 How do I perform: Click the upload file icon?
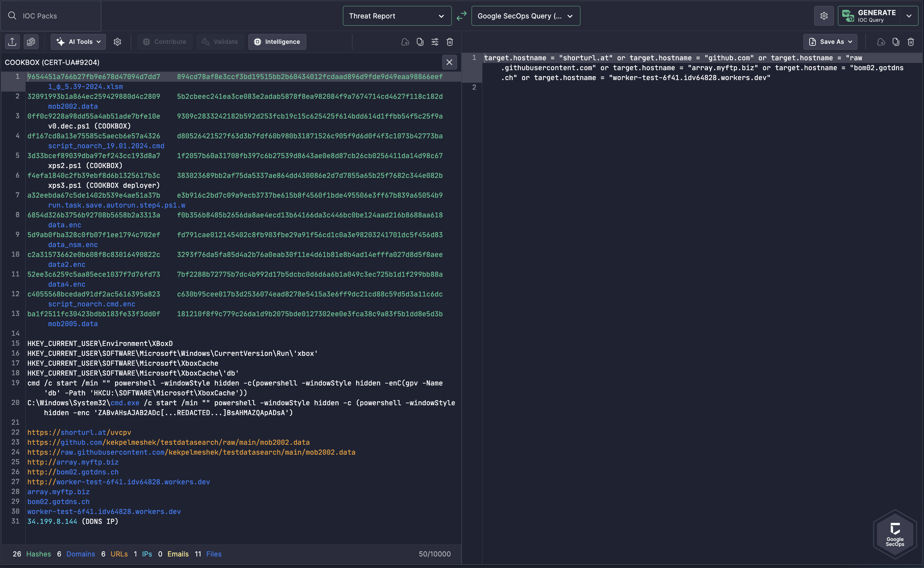coord(13,42)
